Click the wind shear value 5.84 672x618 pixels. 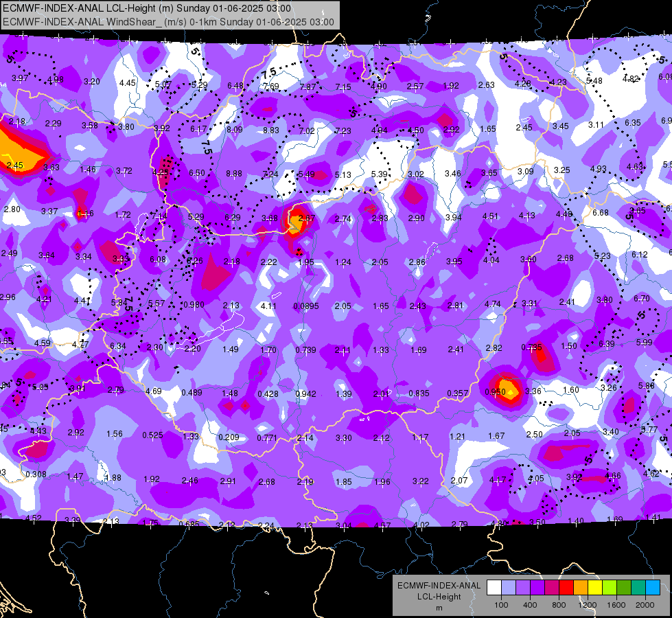coord(119,302)
